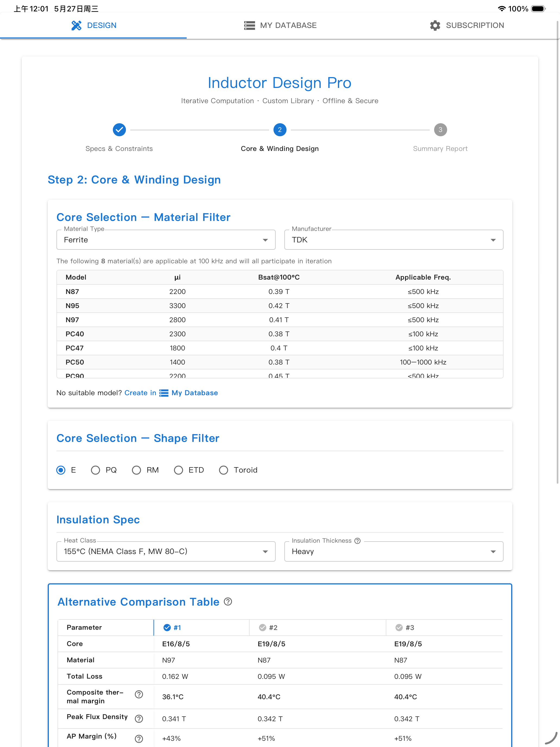Image resolution: width=560 pixels, height=747 pixels.
Task: Select alternative #3 checkmark
Action: pos(399,628)
